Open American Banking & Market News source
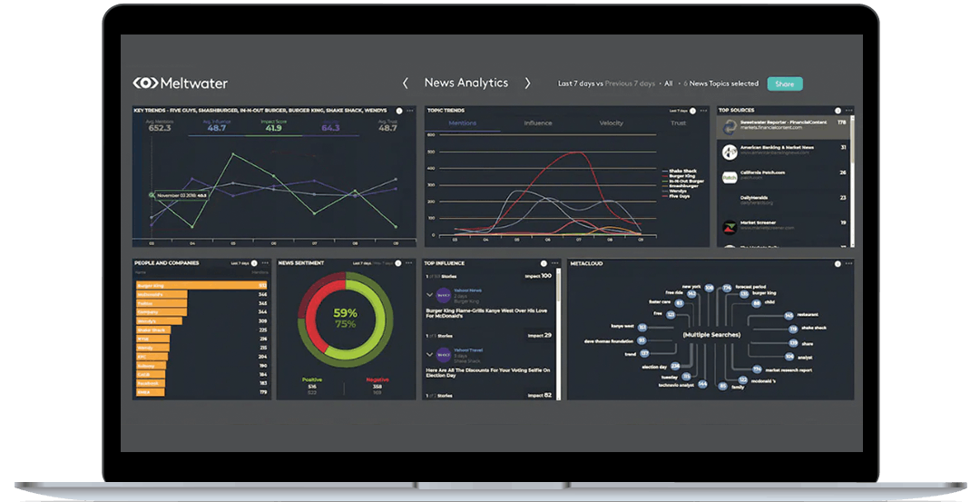The height and width of the screenshot is (502, 980). (x=782, y=151)
